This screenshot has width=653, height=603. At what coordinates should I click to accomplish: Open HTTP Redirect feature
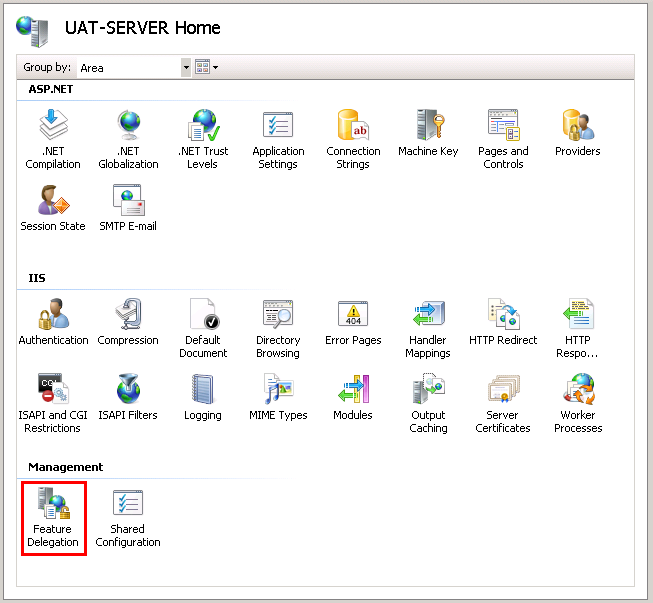pyautogui.click(x=503, y=322)
